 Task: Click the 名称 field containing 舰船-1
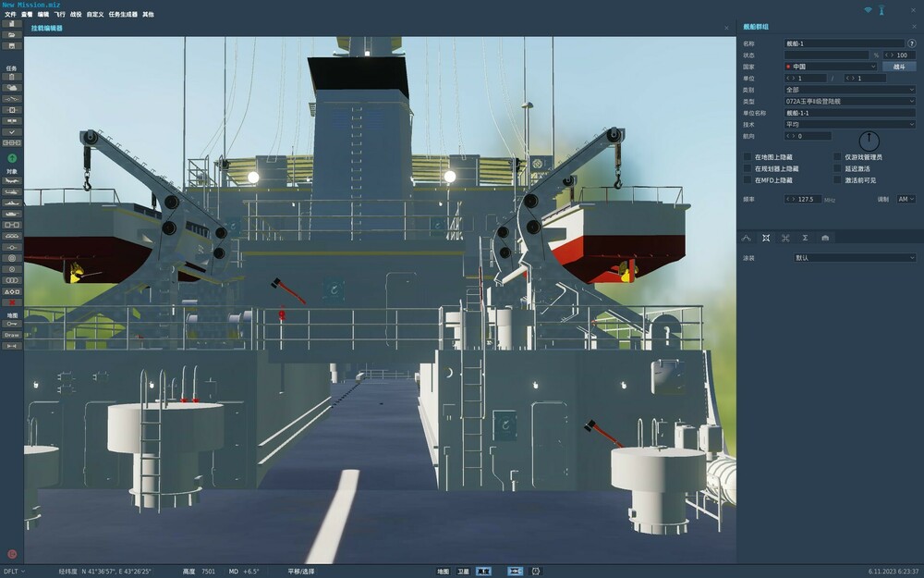pyautogui.click(x=844, y=43)
